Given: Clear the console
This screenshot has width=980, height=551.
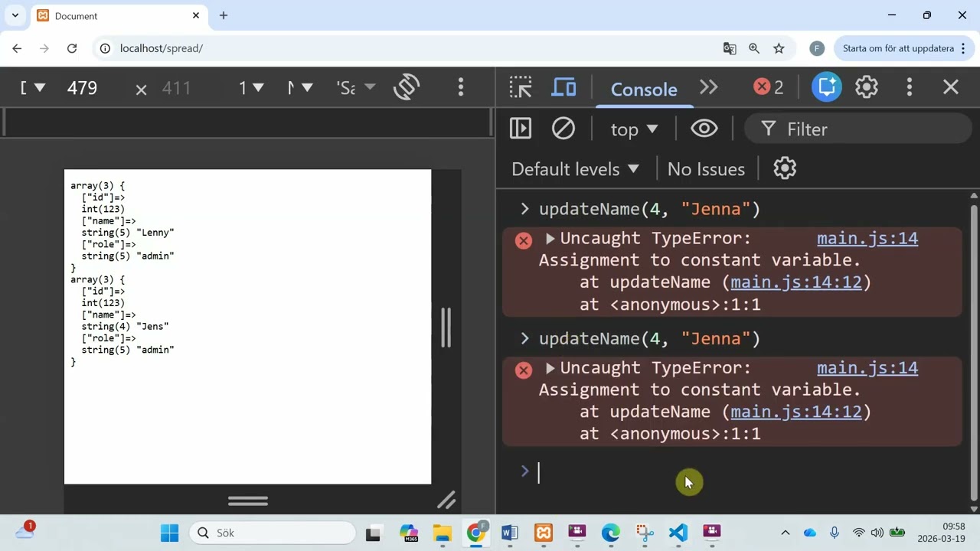Looking at the screenshot, I should (563, 129).
